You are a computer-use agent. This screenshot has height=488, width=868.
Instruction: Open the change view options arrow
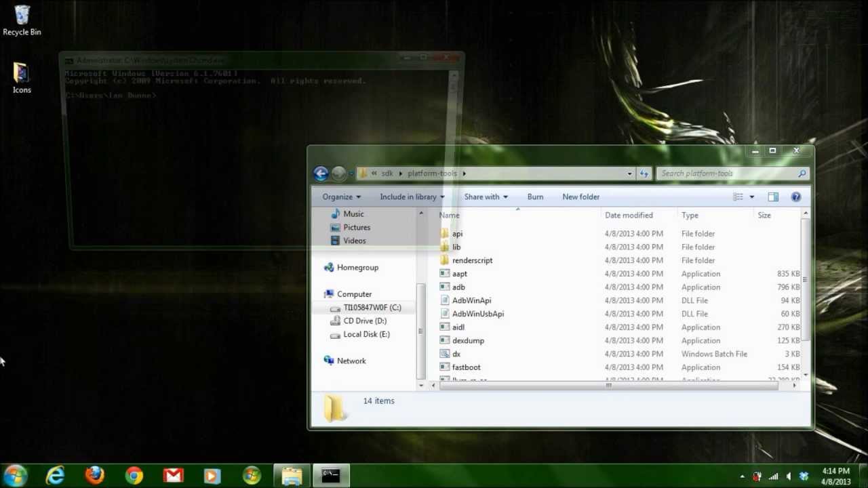tap(751, 197)
